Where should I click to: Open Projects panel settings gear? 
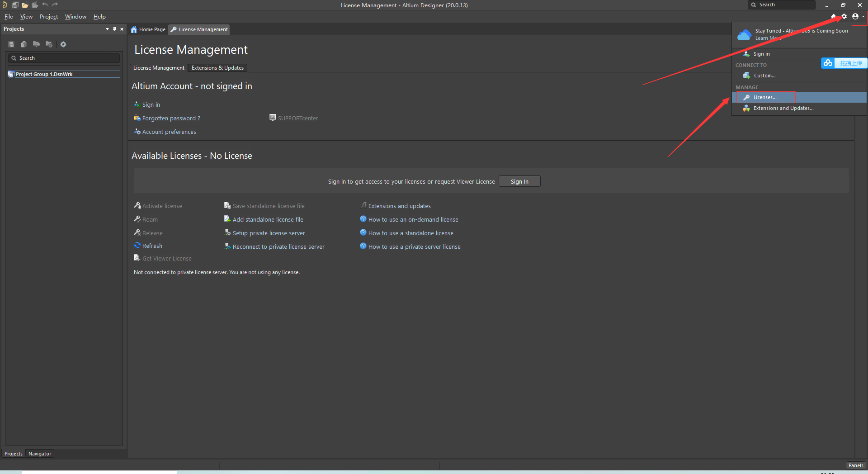click(x=63, y=44)
